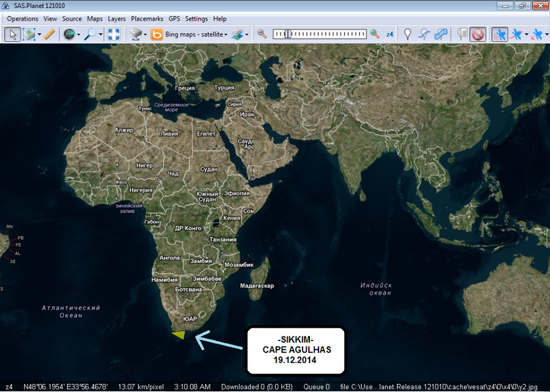This screenshot has width=550, height=392.
Task: Activate the ruler distance measurement tool
Action: click(x=50, y=34)
